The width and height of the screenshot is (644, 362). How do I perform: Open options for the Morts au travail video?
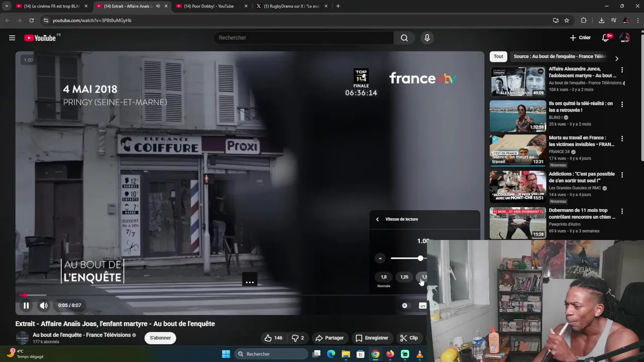pos(622,139)
